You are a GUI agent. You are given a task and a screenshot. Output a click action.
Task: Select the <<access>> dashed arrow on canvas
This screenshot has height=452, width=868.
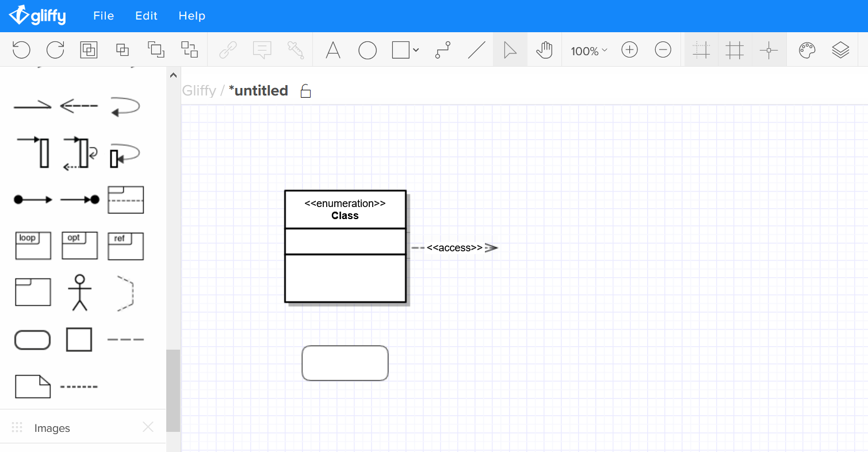pyautogui.click(x=454, y=248)
